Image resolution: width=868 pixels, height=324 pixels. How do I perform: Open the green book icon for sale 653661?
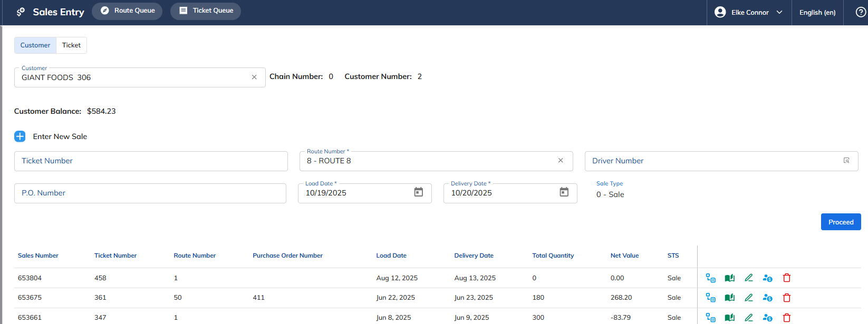[730, 318]
